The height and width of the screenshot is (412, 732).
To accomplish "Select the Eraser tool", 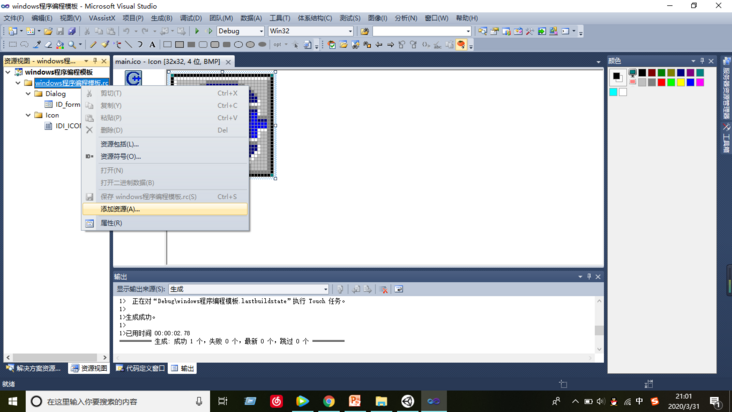I will pos(48,45).
